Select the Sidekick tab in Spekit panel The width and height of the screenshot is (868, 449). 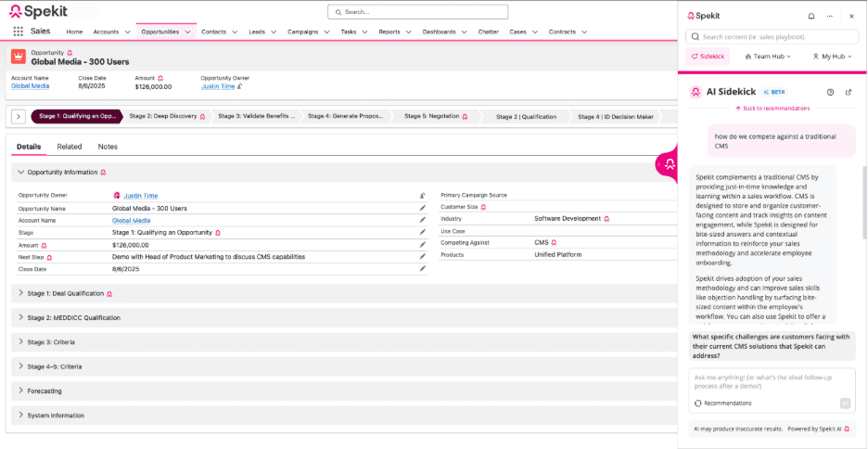[708, 57]
